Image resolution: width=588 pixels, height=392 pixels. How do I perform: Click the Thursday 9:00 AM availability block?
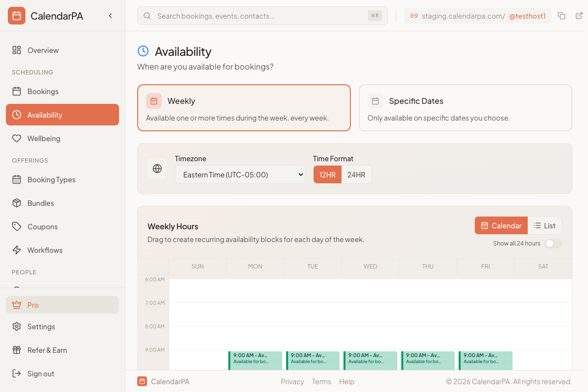[x=428, y=360]
